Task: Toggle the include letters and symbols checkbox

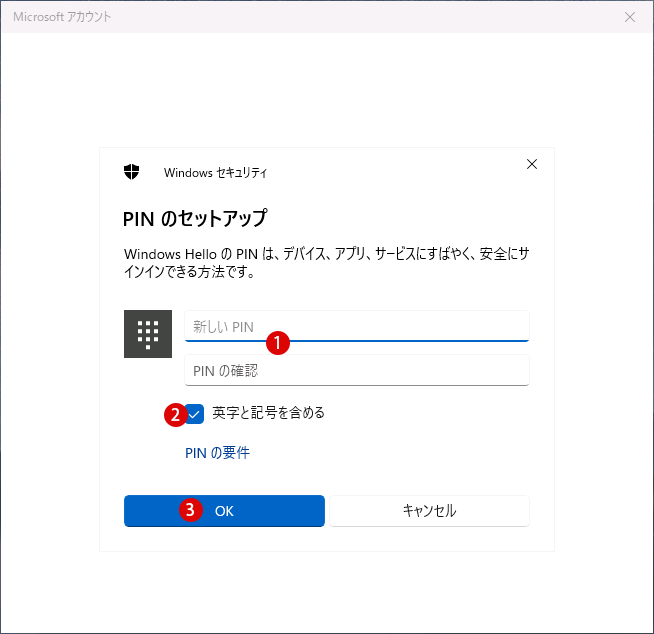Action: tap(194, 414)
